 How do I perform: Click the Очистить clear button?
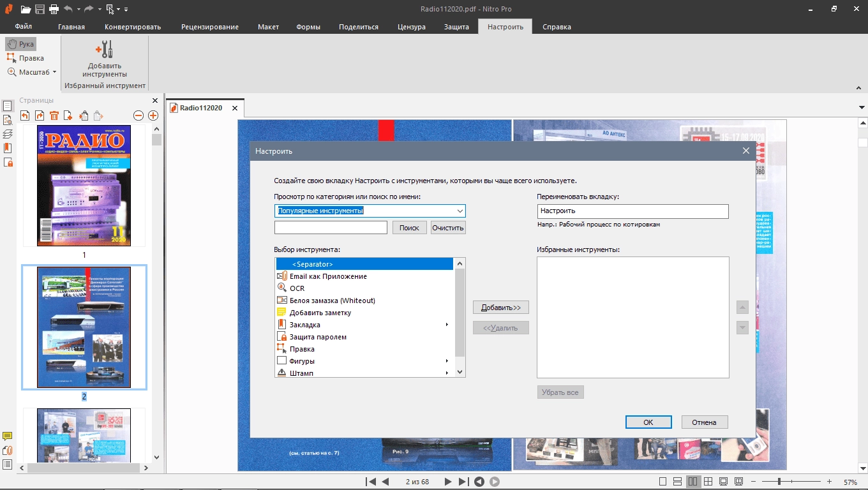click(448, 228)
